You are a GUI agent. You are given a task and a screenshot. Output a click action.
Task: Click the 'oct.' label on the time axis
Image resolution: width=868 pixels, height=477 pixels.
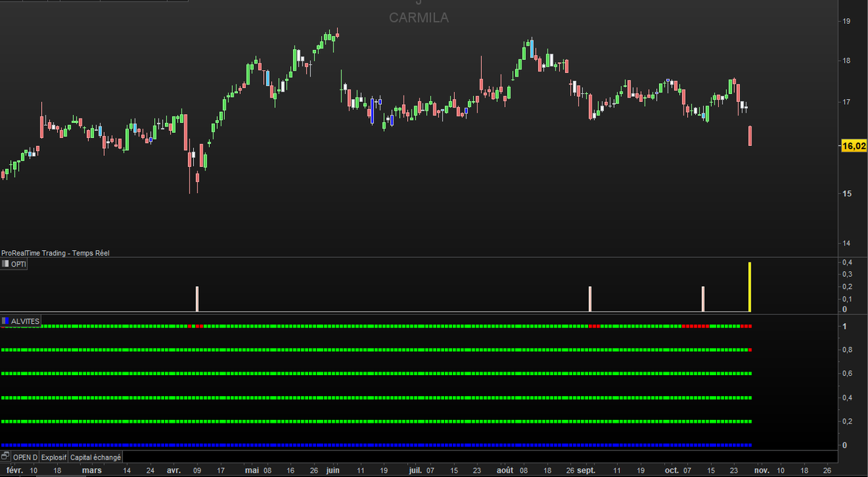[672, 470]
